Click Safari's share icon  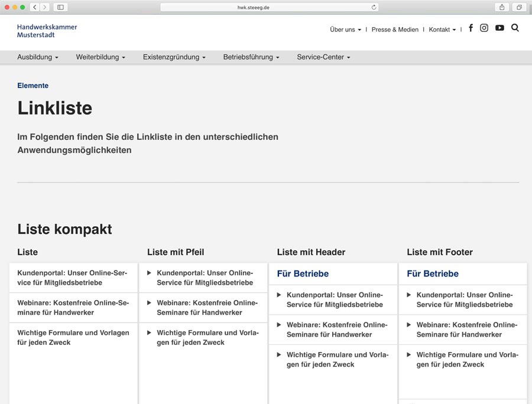(x=502, y=7)
